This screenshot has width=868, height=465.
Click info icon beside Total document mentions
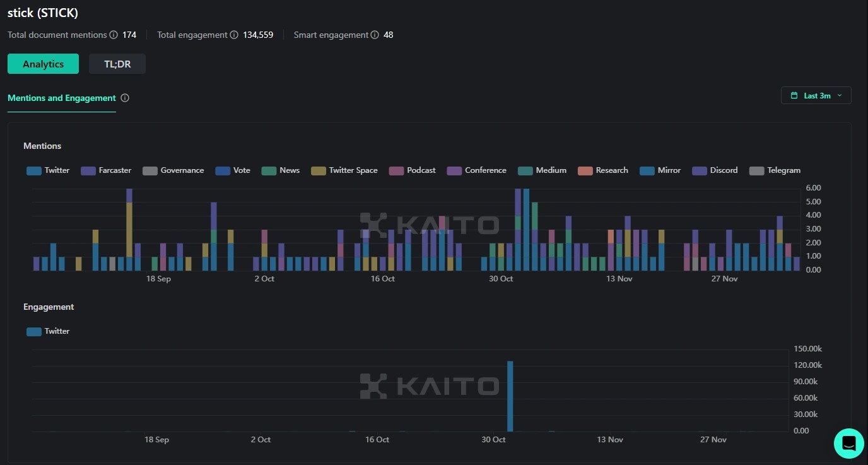(x=114, y=35)
